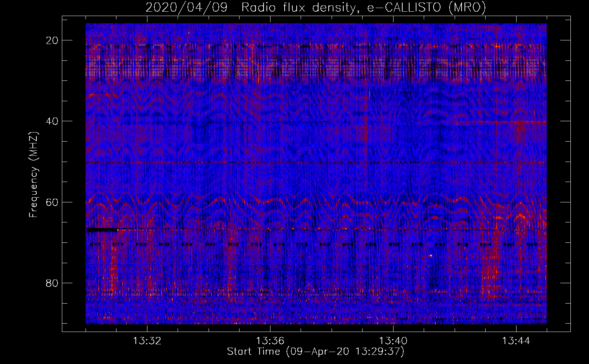The width and height of the screenshot is (589, 364).
Task: Click the 13:36 time tick label
Action: point(270,341)
